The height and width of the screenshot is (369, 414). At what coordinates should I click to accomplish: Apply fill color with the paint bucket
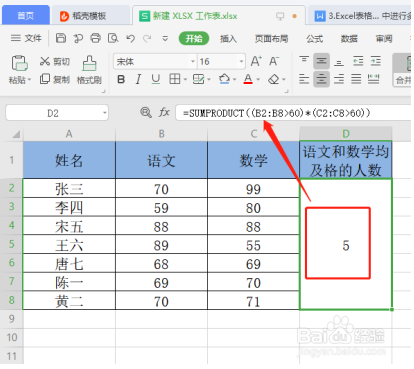tap(224, 79)
